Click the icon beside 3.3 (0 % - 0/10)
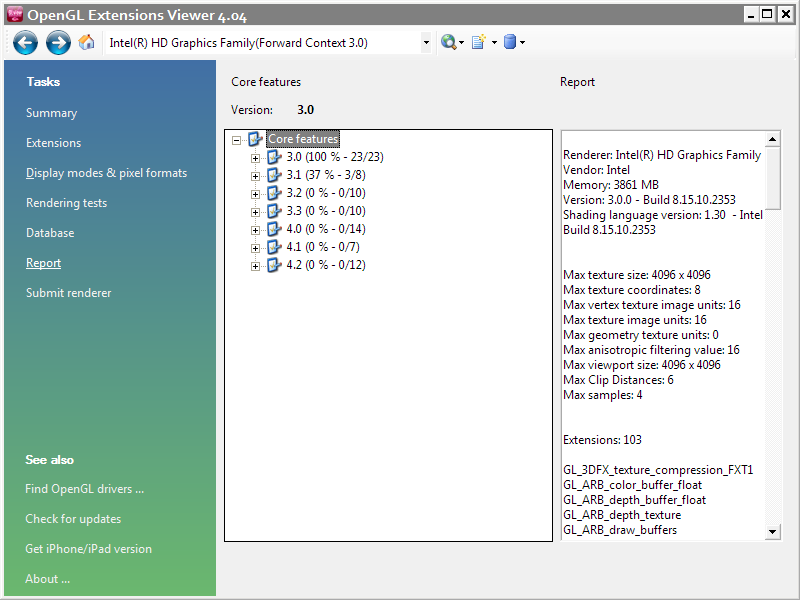This screenshot has height=600, width=800. pos(274,211)
